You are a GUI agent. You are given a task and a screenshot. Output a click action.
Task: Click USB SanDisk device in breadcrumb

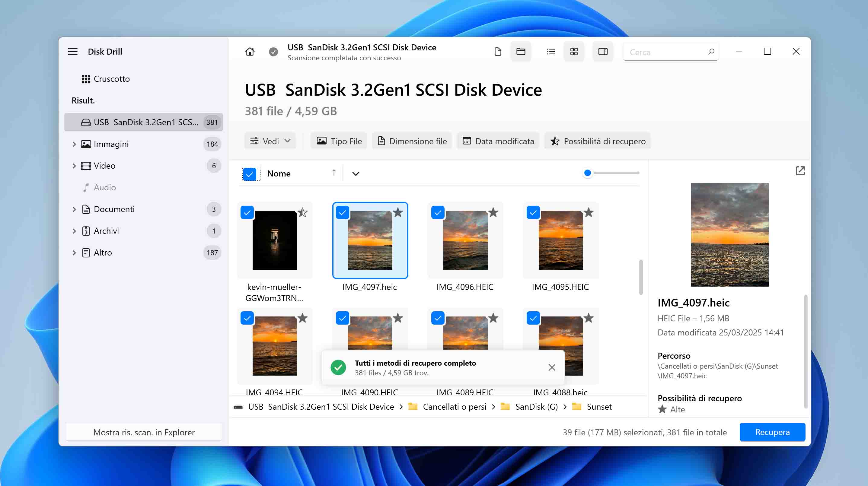click(x=321, y=407)
